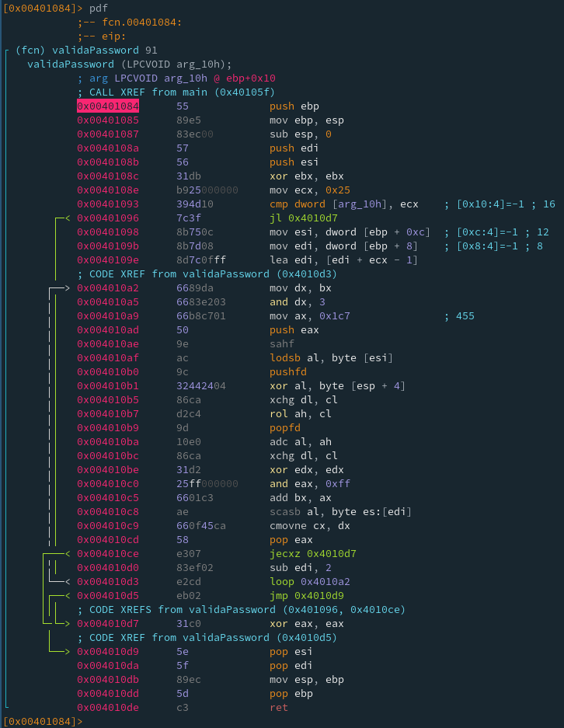Screen dimensions: 564x728
Task: Select the 'push edi' instruction
Action: [294, 148]
